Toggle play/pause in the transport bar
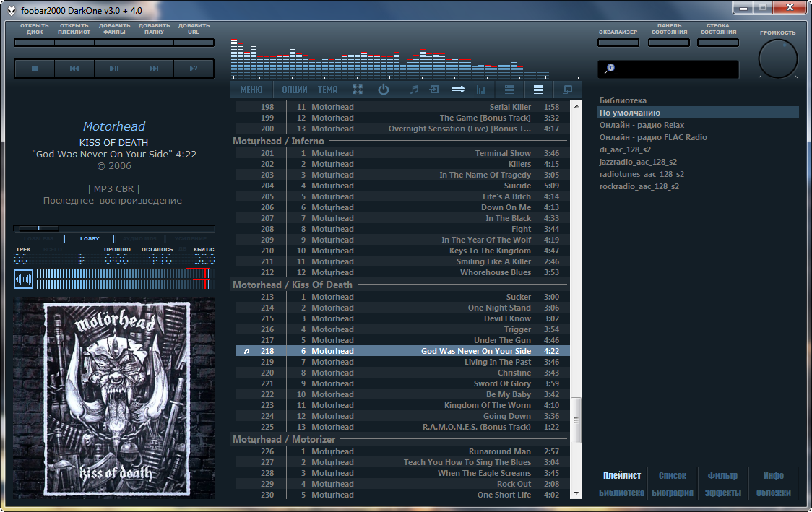 pyautogui.click(x=114, y=69)
